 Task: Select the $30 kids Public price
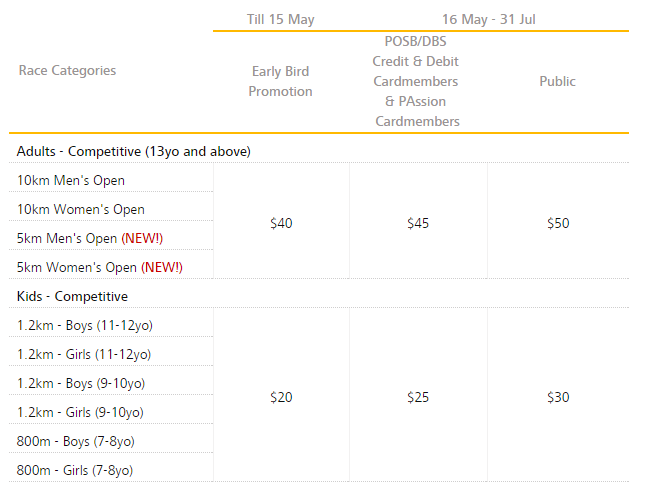557,398
